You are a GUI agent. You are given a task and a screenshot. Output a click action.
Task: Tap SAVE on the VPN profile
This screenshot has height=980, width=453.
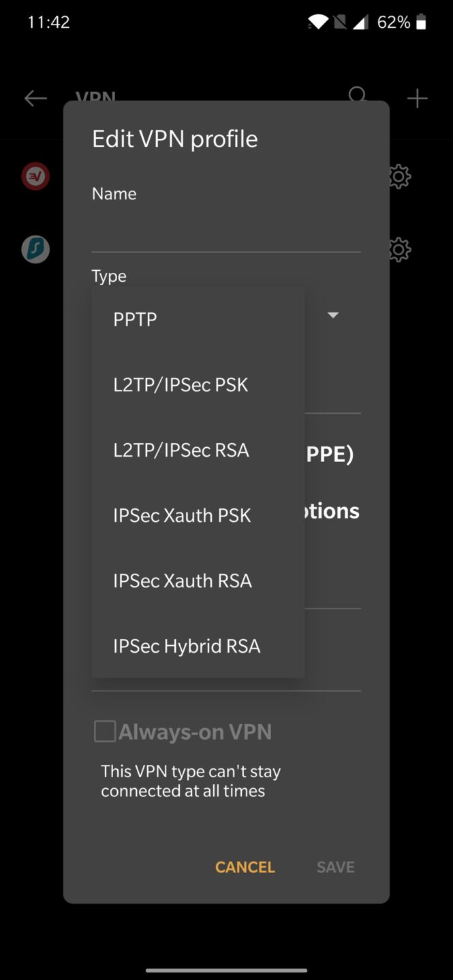(x=335, y=867)
